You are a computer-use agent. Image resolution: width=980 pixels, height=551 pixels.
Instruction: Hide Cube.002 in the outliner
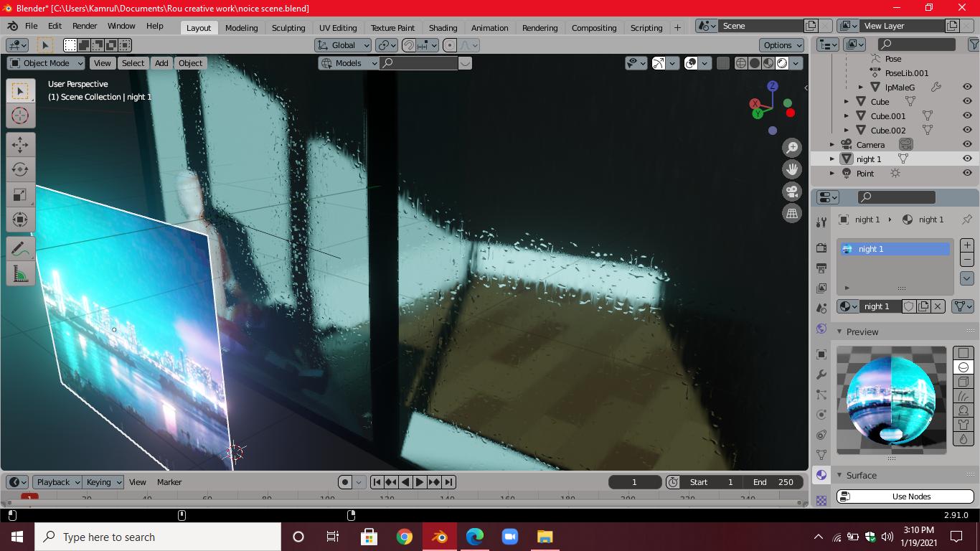coord(967,131)
